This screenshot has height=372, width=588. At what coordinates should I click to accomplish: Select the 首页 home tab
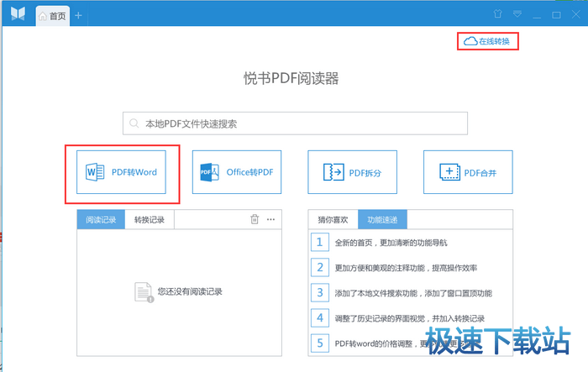(53, 16)
